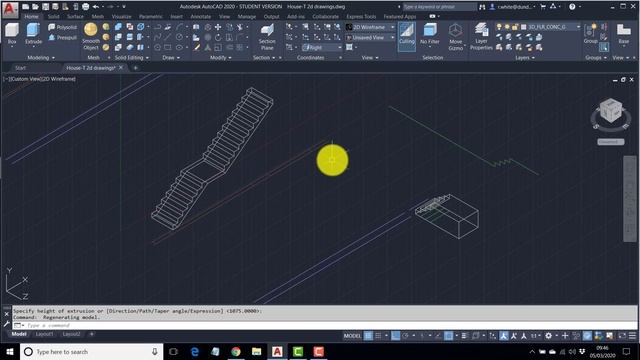Expand the Modeling panel
Viewport: 640px width, 360px height.
[x=41, y=58]
